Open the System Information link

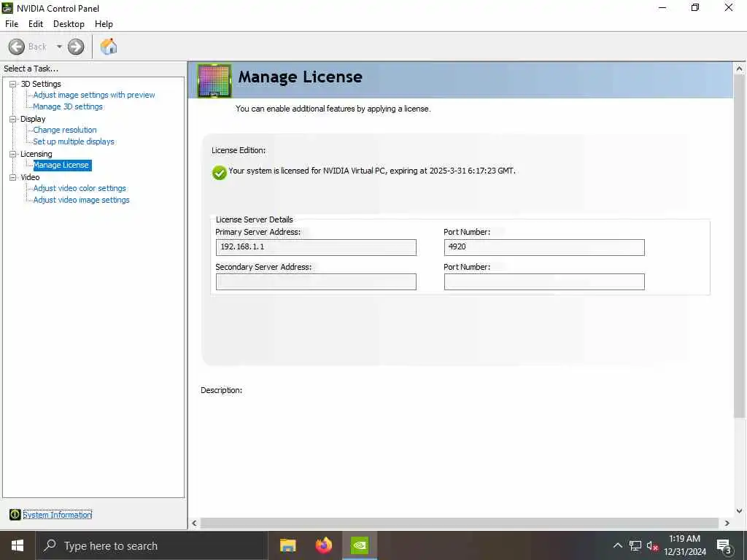tap(57, 515)
